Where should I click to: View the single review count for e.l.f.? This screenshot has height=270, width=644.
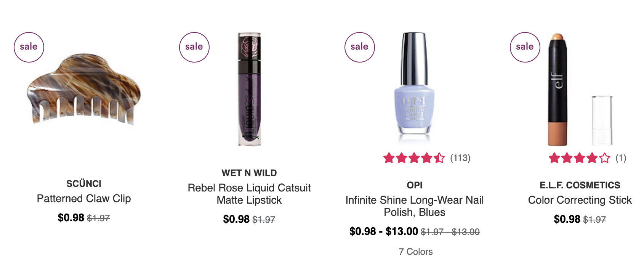pyautogui.click(x=621, y=158)
